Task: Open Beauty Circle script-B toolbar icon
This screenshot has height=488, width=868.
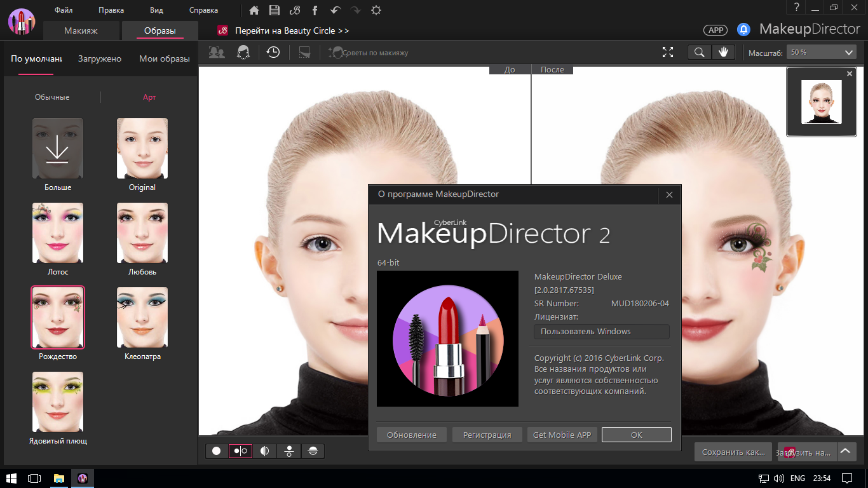Action: (294, 10)
